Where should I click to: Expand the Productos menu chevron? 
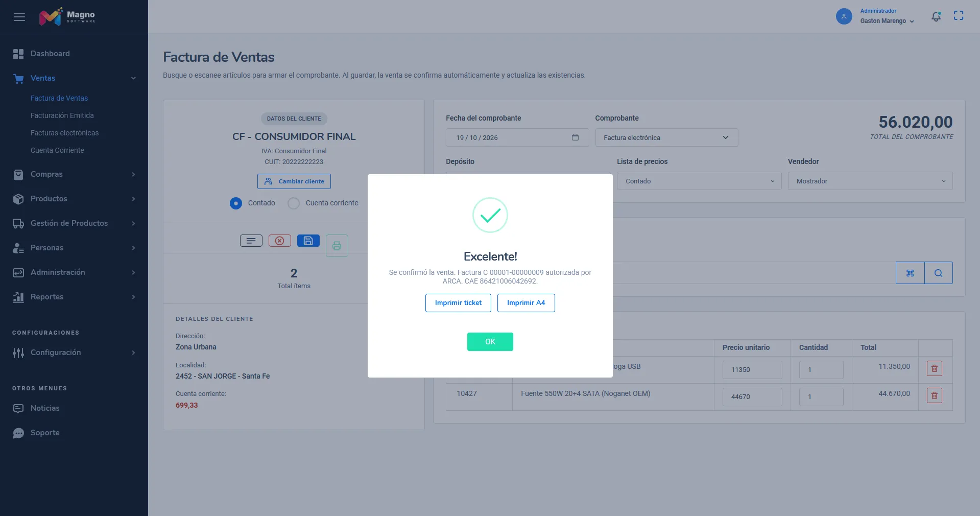[x=133, y=199]
